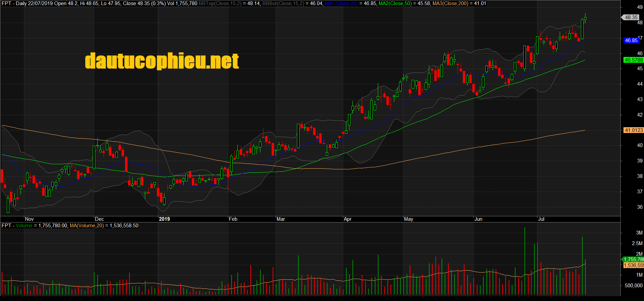
Task: Click the BBTop(Close,15,2) indicator label
Action: click(x=220, y=3)
